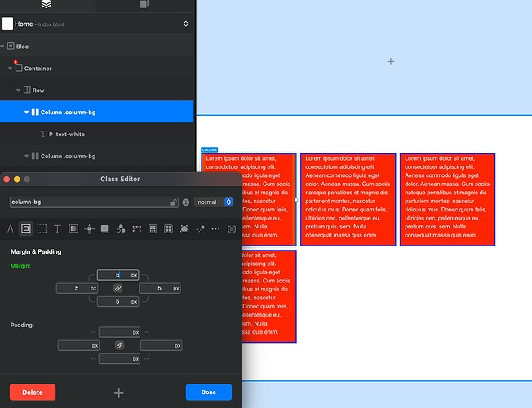
Task: Open the normal state dropdown
Action: [215, 202]
